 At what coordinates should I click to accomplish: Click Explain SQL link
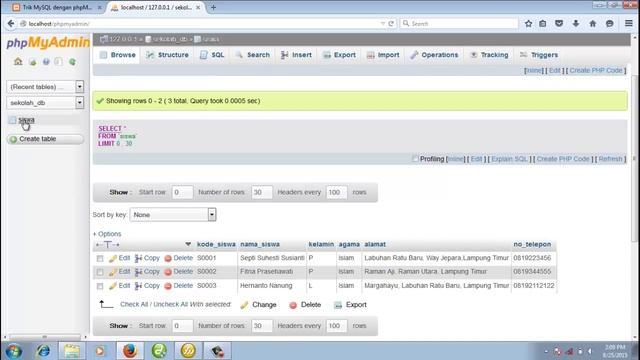click(509, 159)
